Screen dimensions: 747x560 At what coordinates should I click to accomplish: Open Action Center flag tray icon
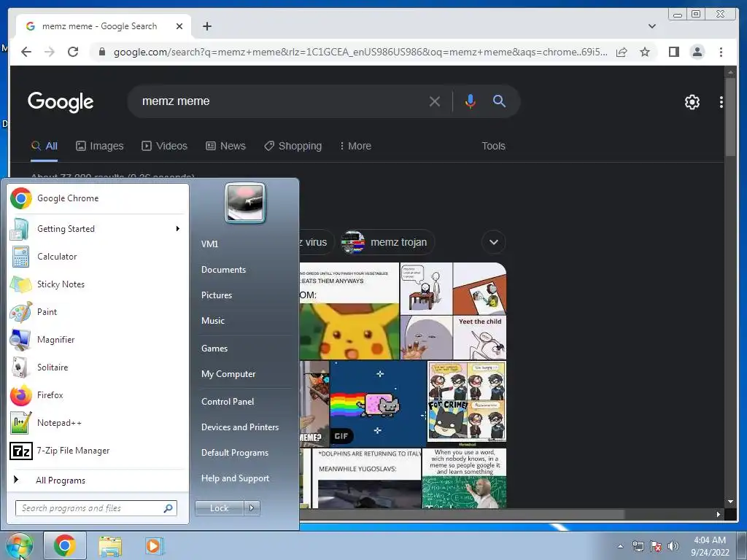click(x=656, y=546)
